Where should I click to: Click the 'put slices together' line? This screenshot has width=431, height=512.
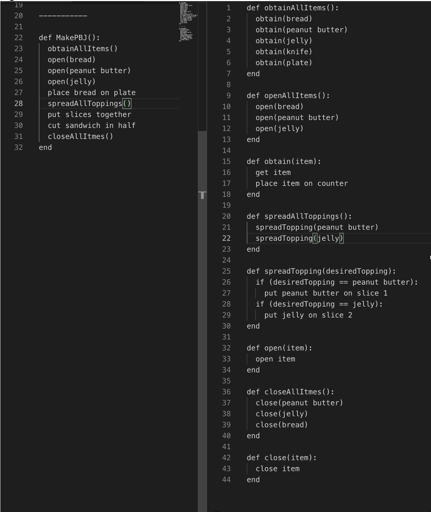[x=89, y=115]
